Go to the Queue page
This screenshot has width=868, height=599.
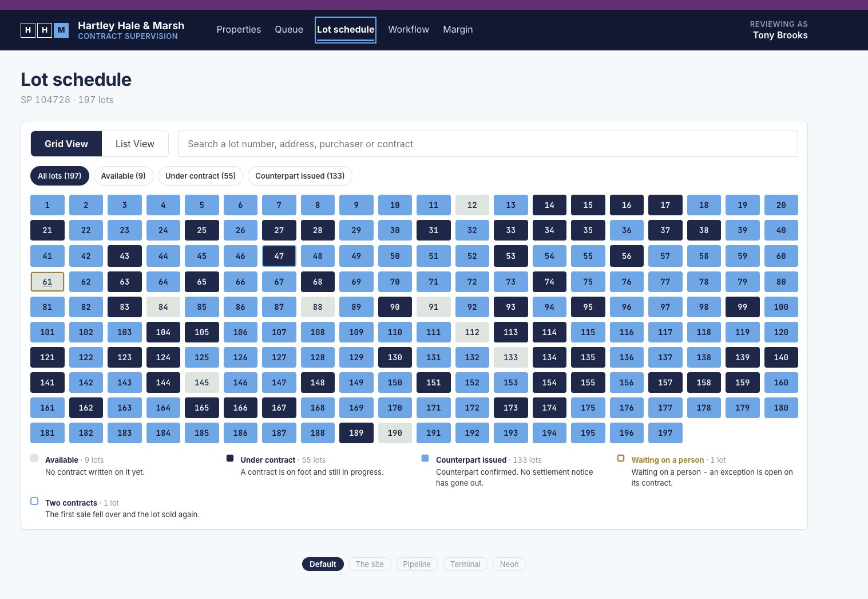[x=289, y=30]
